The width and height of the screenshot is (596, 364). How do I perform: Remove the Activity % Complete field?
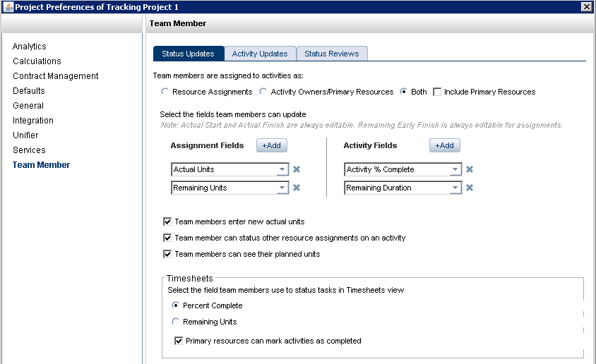point(470,169)
